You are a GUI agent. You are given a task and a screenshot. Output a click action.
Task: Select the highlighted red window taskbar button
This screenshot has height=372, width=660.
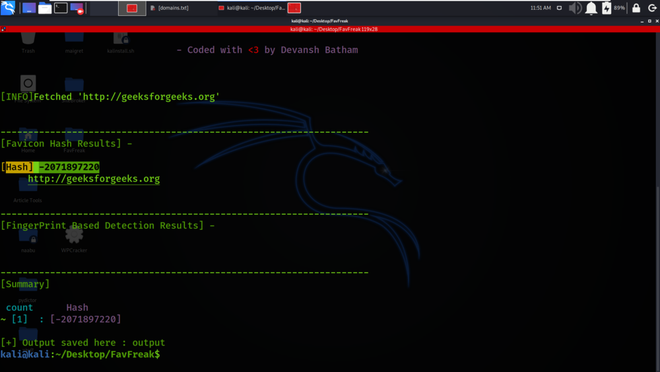coord(132,8)
